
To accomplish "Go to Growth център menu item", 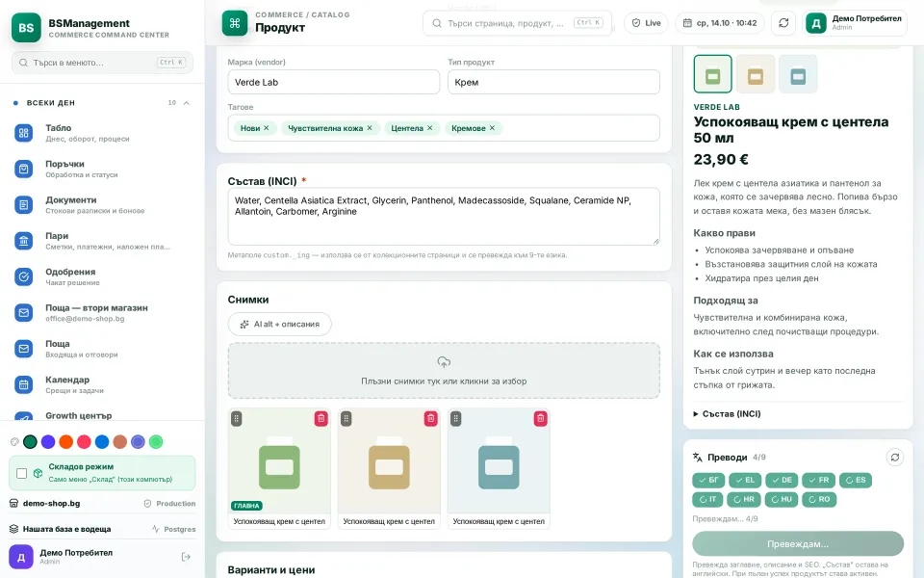I will (x=102, y=416).
